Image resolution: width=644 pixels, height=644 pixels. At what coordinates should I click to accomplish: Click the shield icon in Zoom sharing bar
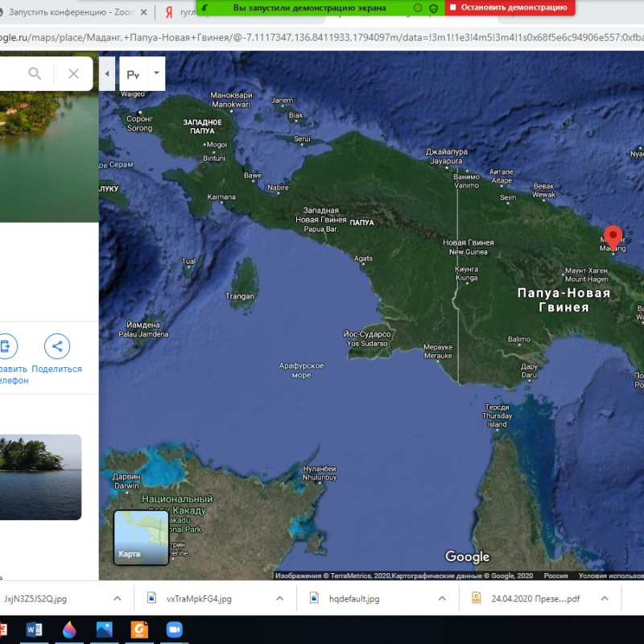coord(432,7)
